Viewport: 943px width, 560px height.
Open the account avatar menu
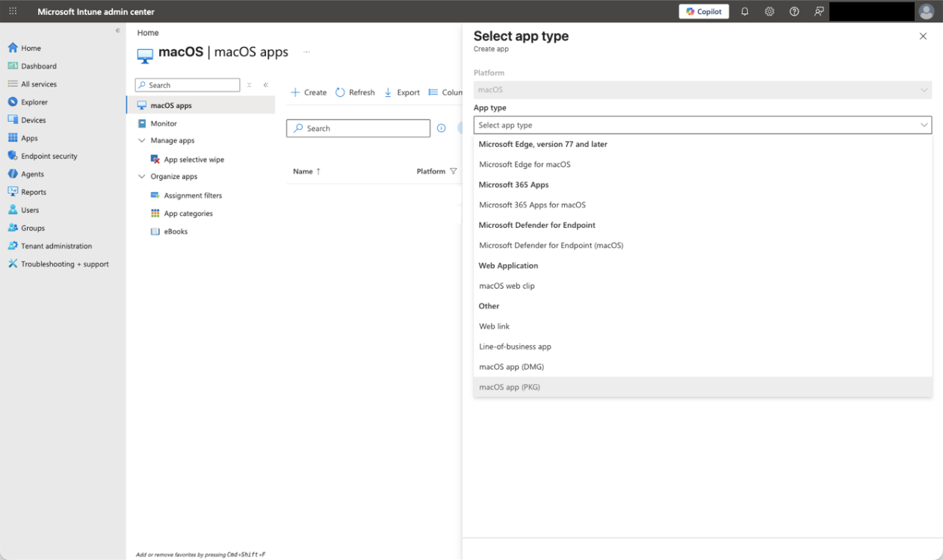coord(927,11)
